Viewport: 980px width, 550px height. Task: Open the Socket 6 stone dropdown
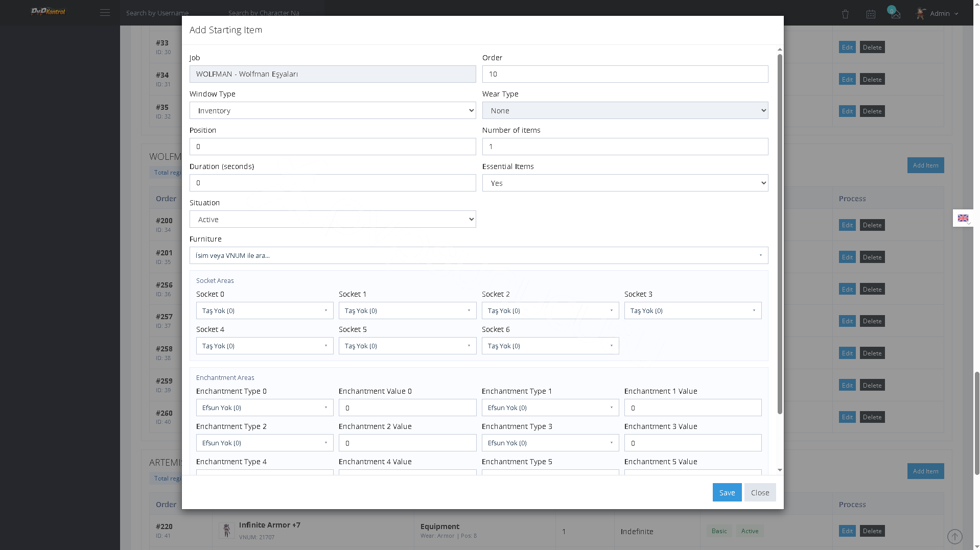550,346
